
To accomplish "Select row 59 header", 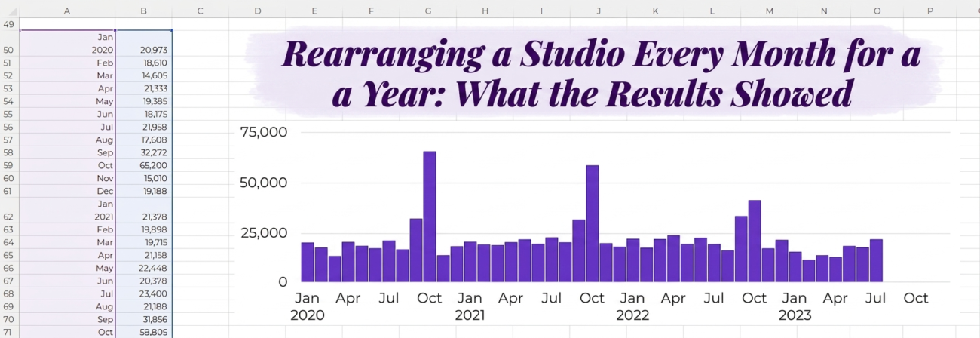I will 10,165.
